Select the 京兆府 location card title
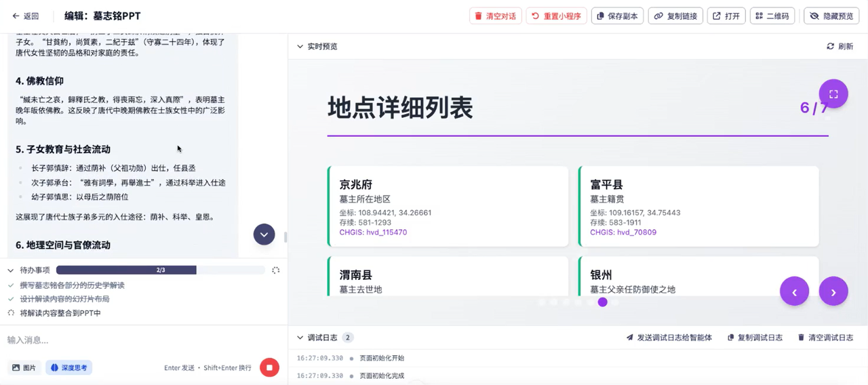868x385 pixels. (x=356, y=184)
